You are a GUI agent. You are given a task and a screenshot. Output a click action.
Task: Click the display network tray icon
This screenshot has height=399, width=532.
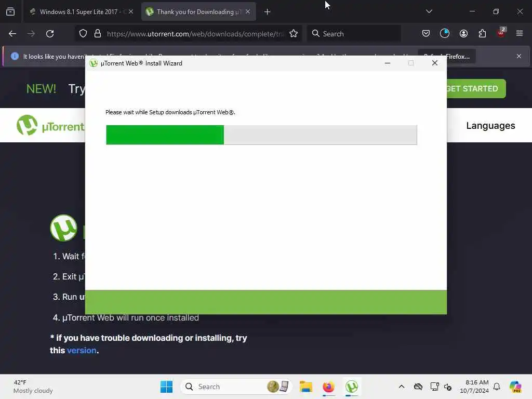click(434, 387)
